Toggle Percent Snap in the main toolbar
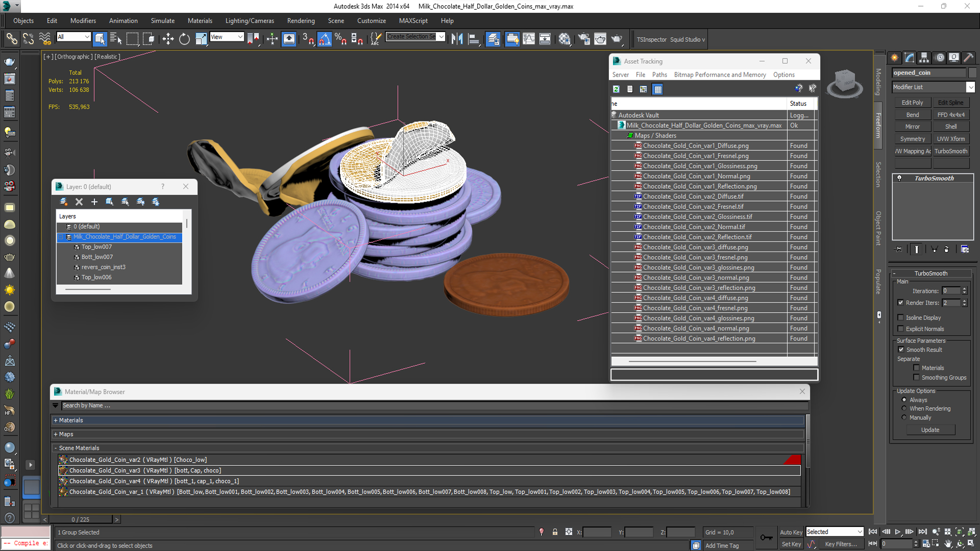 coord(340,39)
